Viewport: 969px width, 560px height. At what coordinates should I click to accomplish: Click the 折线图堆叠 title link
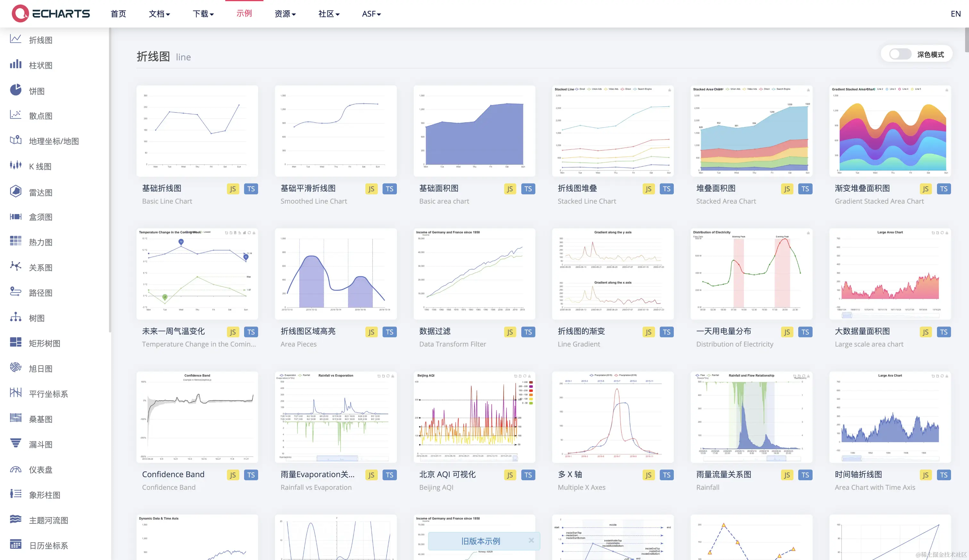tap(577, 188)
